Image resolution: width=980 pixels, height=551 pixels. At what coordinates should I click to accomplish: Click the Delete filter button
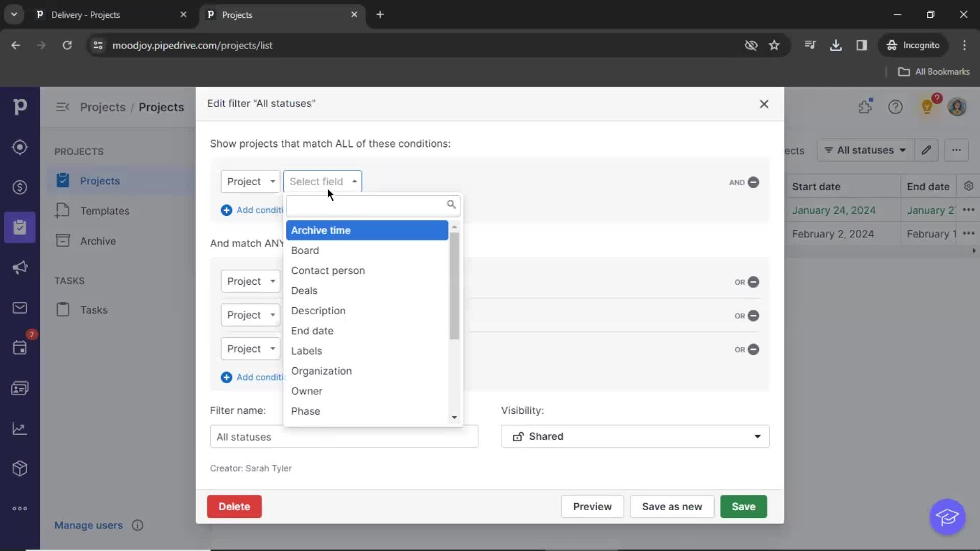point(234,507)
